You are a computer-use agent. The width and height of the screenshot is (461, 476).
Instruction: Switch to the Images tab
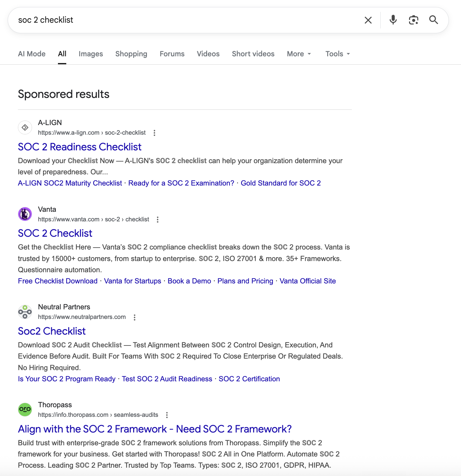(91, 54)
